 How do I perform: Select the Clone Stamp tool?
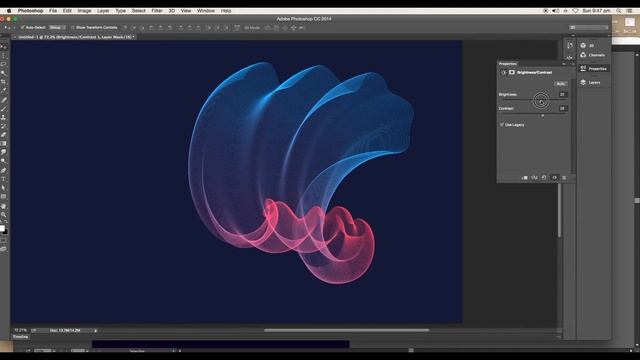(x=4, y=118)
